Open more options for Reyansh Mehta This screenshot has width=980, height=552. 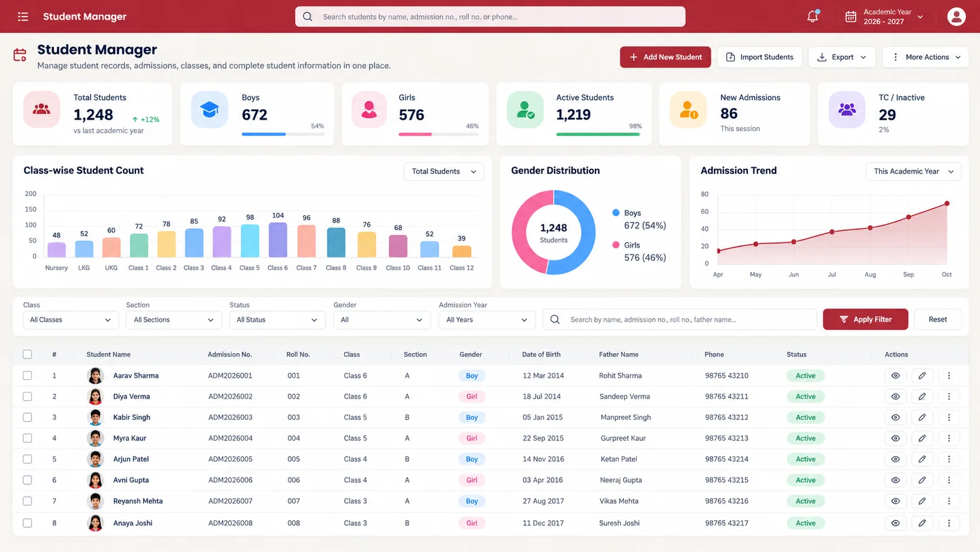click(x=949, y=501)
